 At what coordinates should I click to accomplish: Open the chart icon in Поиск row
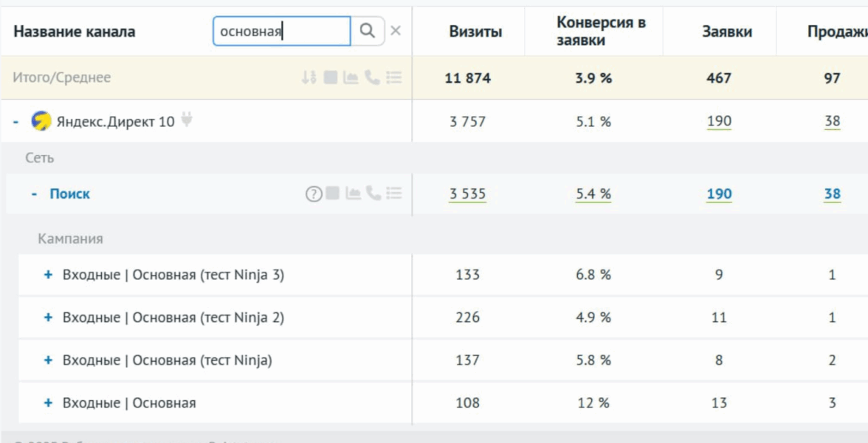click(x=354, y=194)
